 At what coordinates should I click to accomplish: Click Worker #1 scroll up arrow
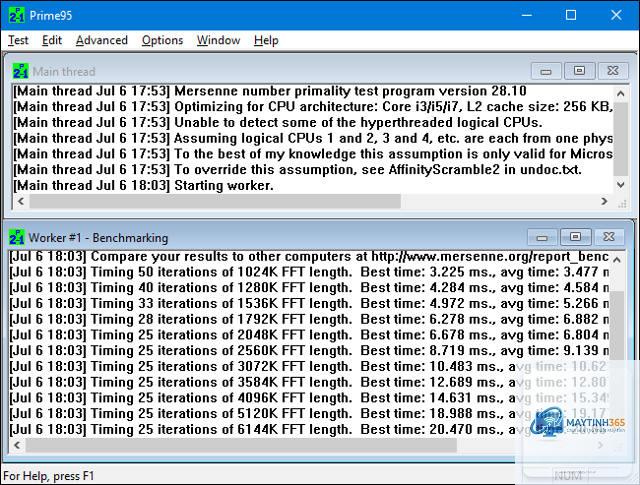point(617,260)
